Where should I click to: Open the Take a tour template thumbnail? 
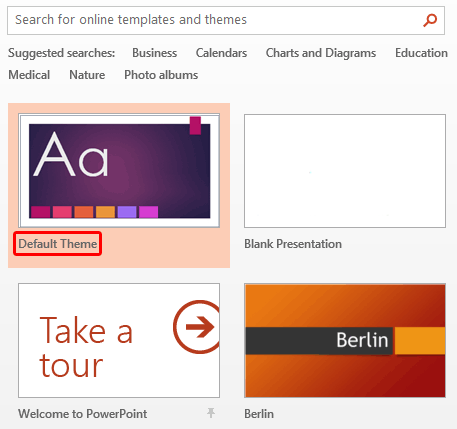[119, 340]
